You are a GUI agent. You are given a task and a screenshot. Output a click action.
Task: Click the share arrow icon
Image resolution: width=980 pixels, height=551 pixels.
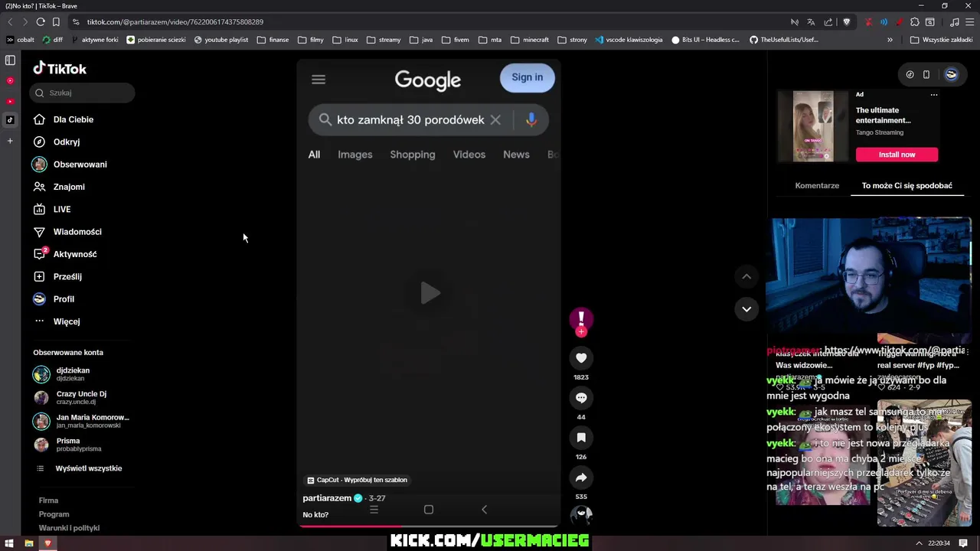point(581,478)
